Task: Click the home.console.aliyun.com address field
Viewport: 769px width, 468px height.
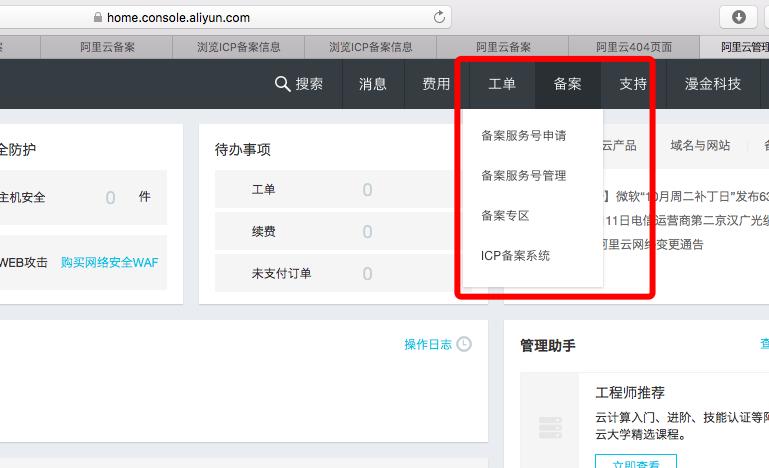Action: pos(226,17)
